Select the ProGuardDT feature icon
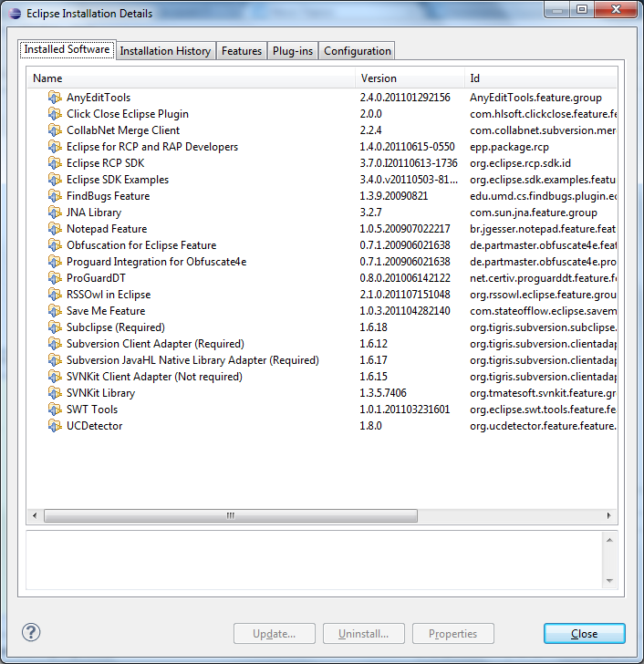Image resolution: width=644 pixels, height=664 pixels. [x=54, y=278]
